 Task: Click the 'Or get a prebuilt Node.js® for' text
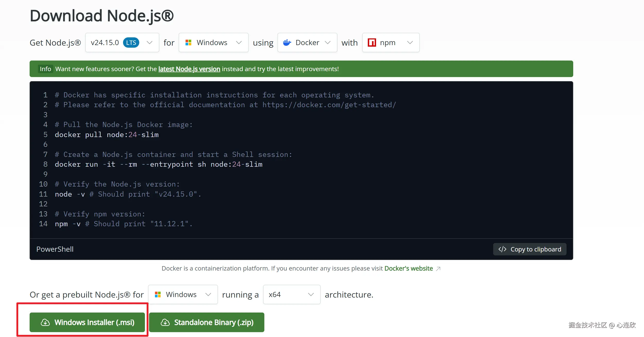(x=87, y=294)
